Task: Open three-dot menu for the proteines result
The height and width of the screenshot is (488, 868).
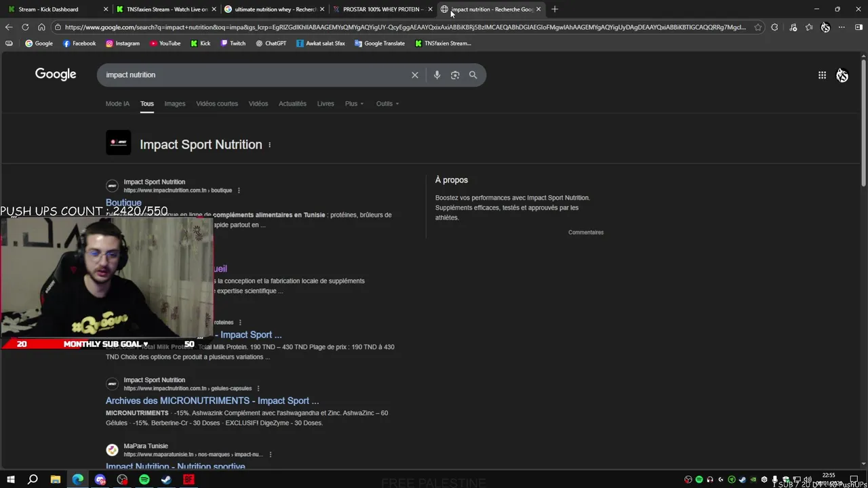Action: tap(240, 323)
